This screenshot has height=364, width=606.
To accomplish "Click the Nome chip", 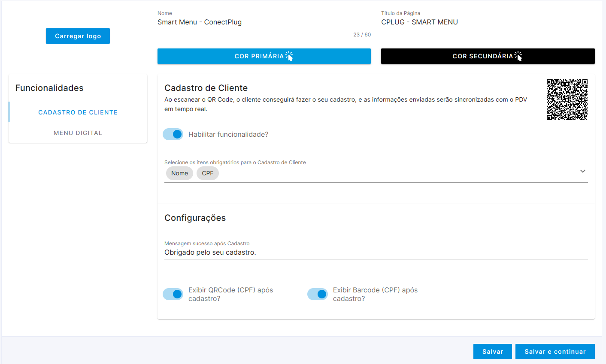I will coord(179,173).
